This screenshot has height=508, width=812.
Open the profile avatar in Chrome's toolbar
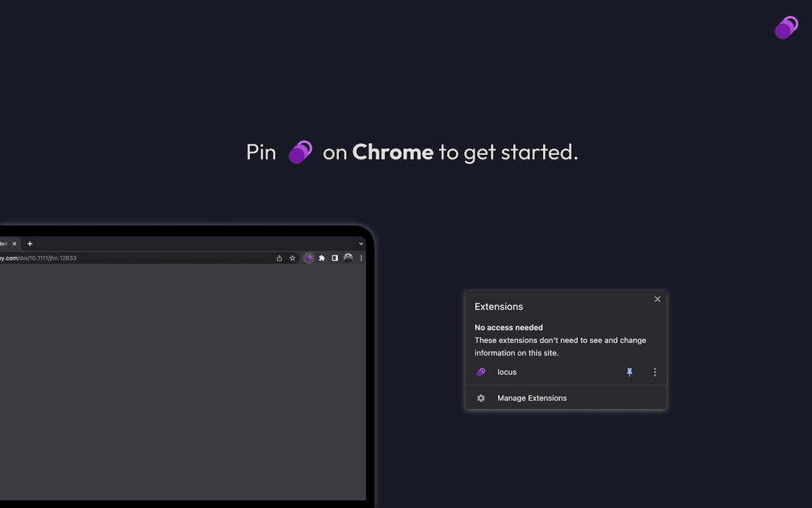click(x=348, y=258)
